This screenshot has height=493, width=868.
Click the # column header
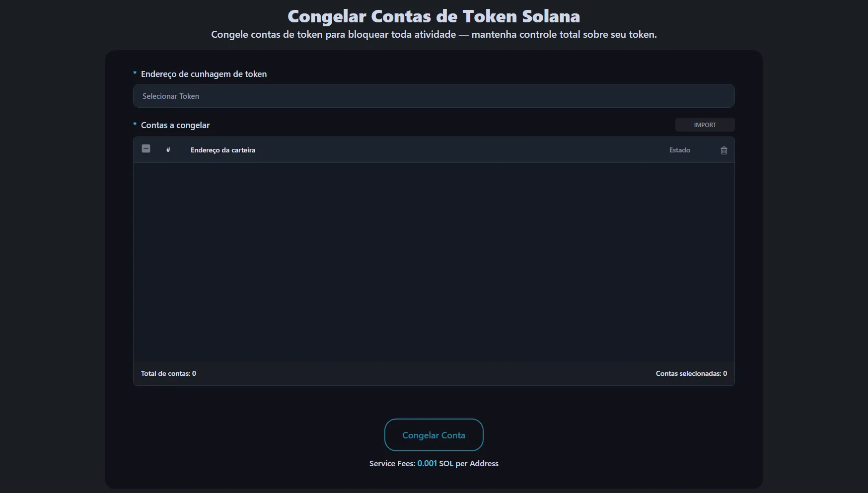coord(168,150)
